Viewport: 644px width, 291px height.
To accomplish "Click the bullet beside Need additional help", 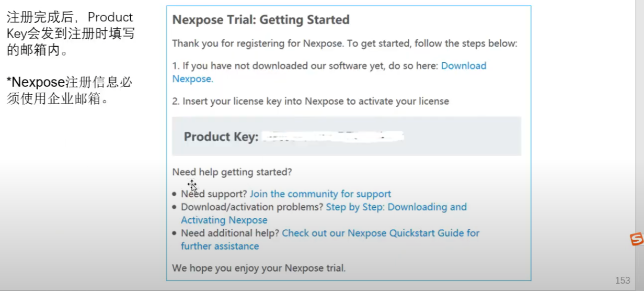I will click(x=175, y=234).
